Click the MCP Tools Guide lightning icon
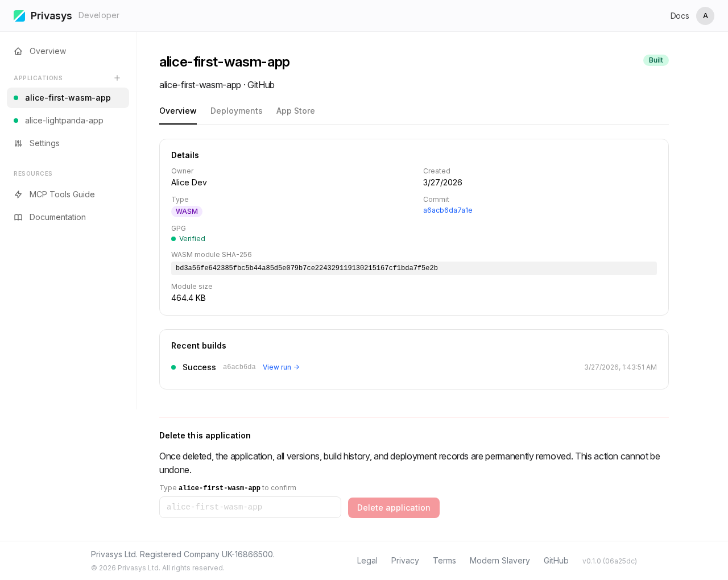The height and width of the screenshot is (580, 728). (x=18, y=194)
